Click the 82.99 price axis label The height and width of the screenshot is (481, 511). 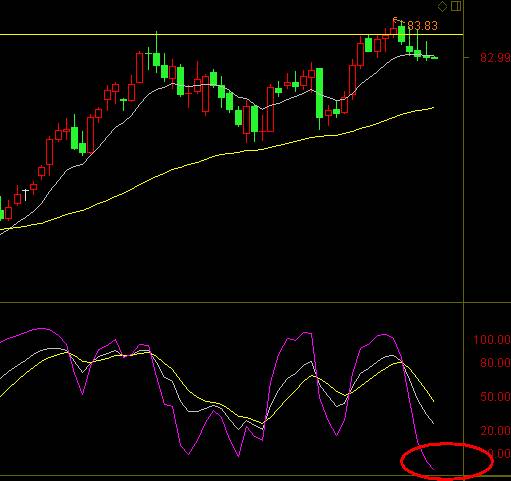(495, 58)
